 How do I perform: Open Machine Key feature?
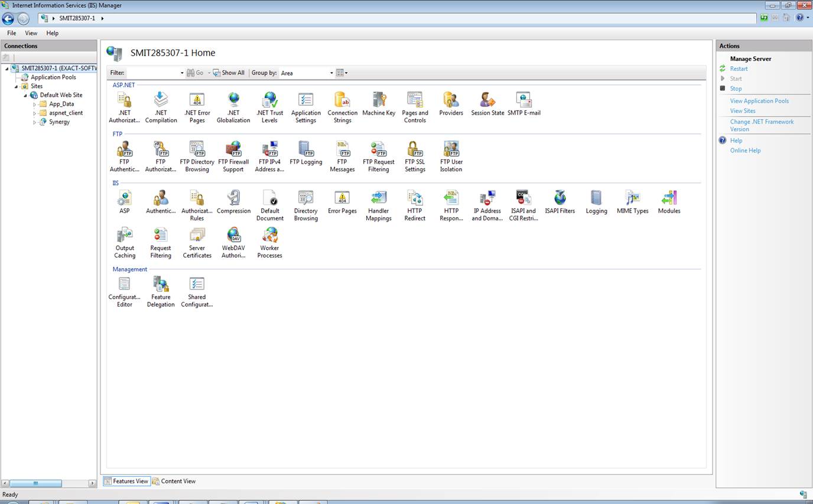pos(379,104)
